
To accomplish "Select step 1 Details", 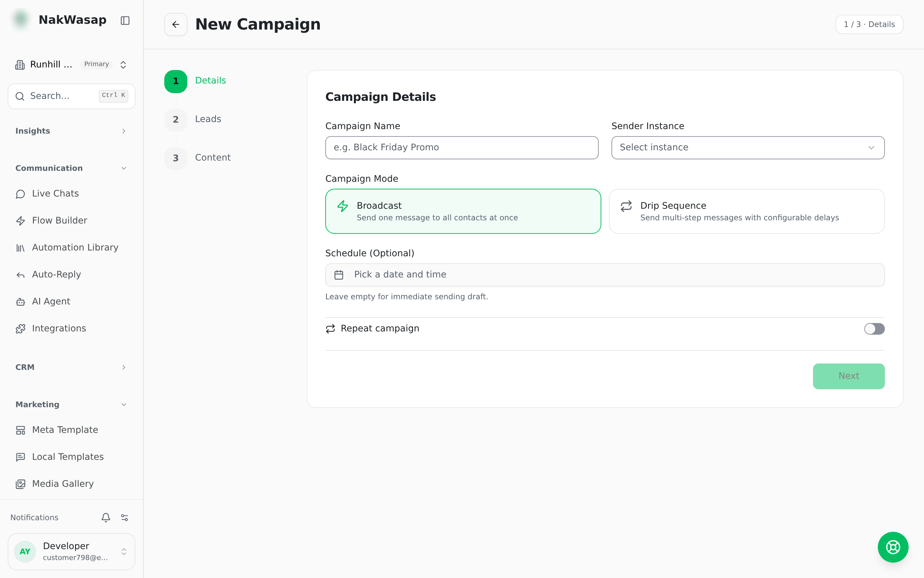I will [x=195, y=81].
